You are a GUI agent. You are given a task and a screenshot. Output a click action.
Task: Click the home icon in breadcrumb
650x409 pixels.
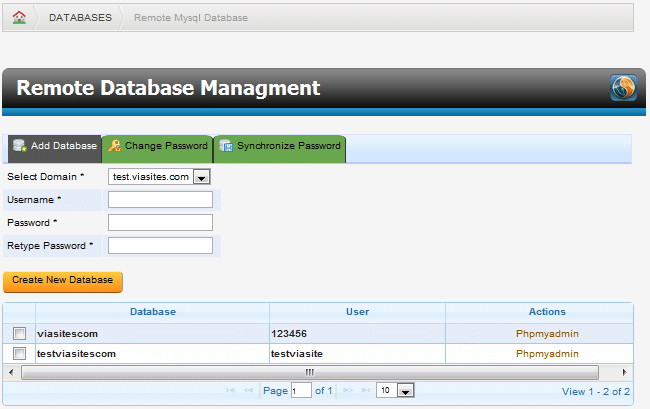[19, 18]
